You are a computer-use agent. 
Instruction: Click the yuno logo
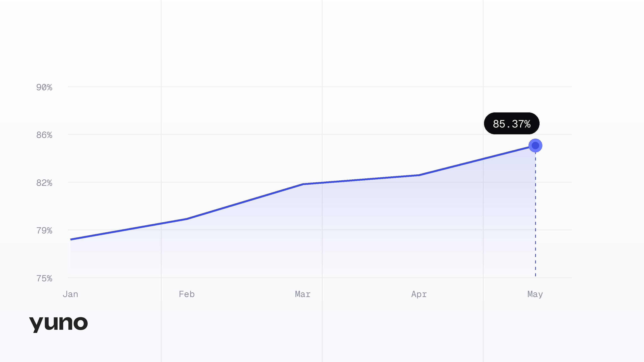coord(59,324)
